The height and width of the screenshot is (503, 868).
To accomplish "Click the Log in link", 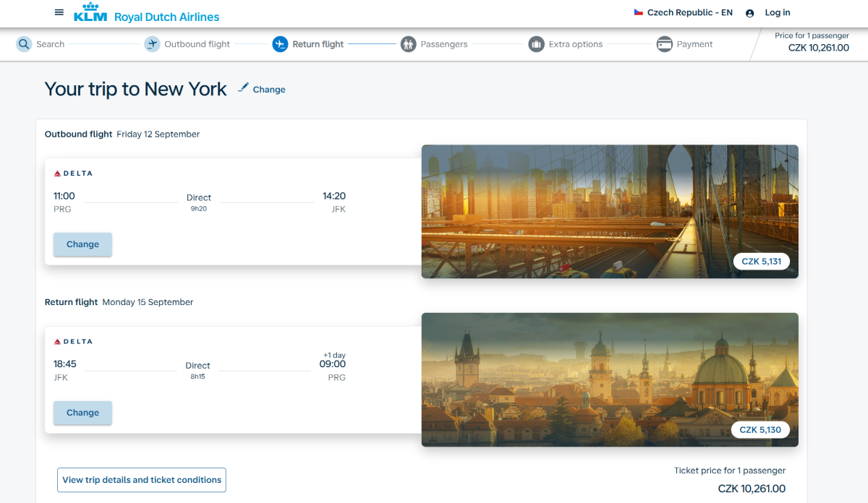I will (x=778, y=12).
